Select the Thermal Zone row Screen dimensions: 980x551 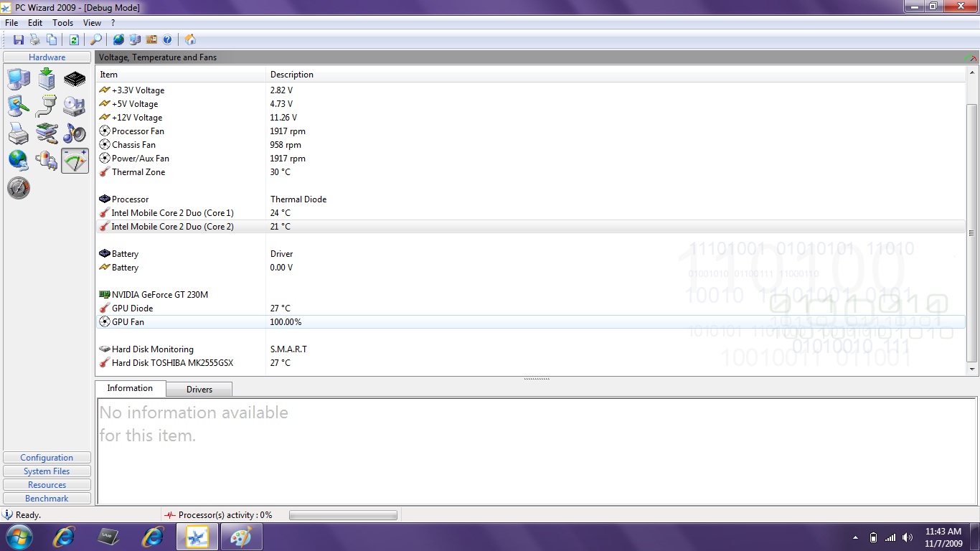coord(531,172)
